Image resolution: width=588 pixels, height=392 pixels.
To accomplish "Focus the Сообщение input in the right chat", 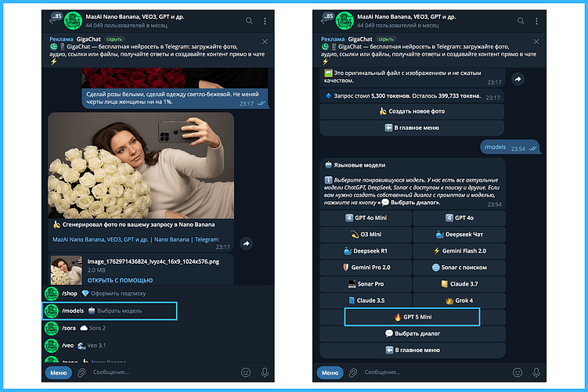I will (x=435, y=372).
